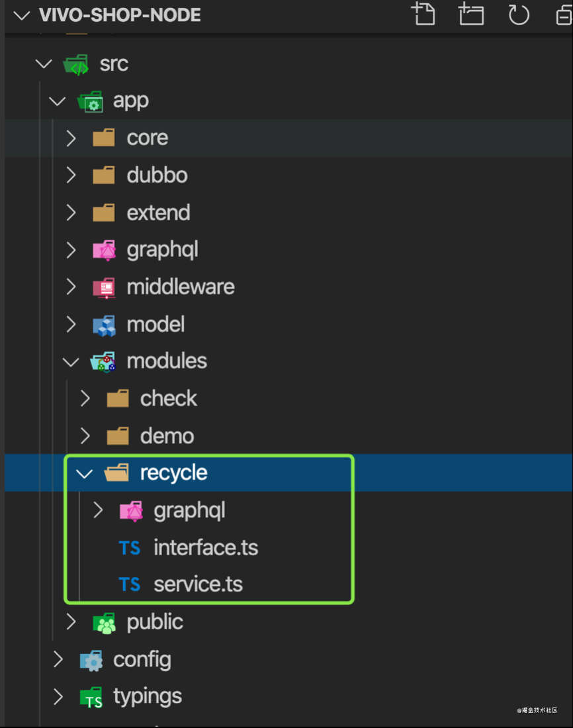The height and width of the screenshot is (728, 573).
Task: Open the service.ts file
Action: click(x=198, y=584)
